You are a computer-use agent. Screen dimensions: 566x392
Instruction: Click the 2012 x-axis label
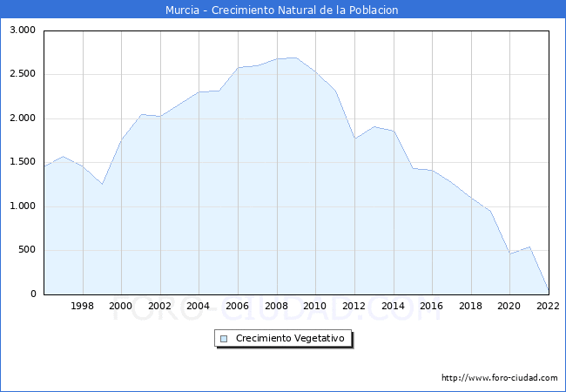pos(354,306)
